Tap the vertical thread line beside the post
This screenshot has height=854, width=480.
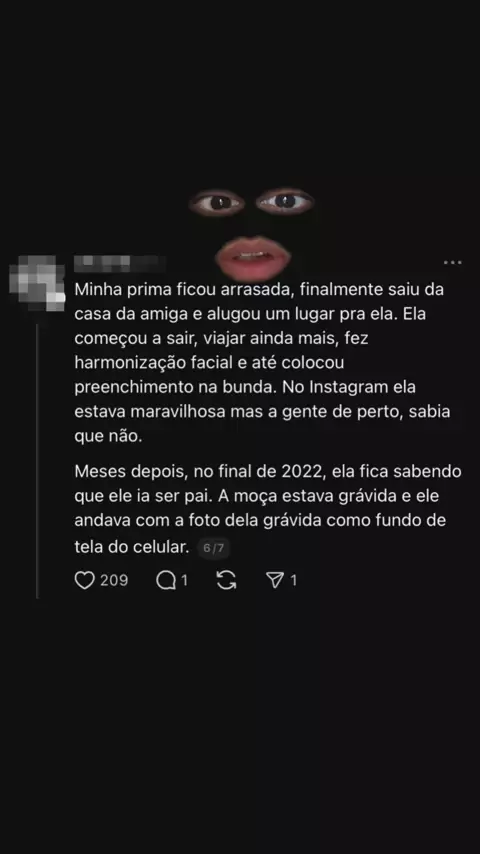pos(37,461)
